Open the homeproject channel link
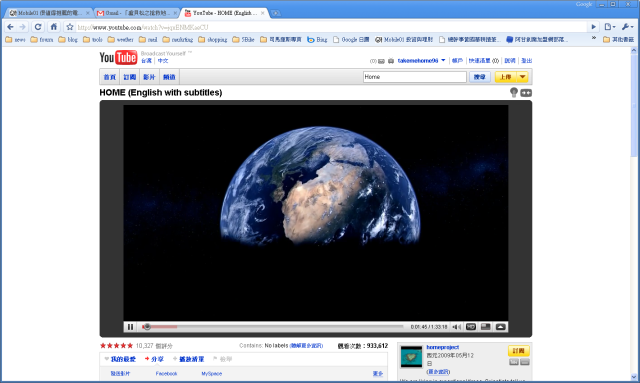This screenshot has height=383, width=640. pos(443,347)
